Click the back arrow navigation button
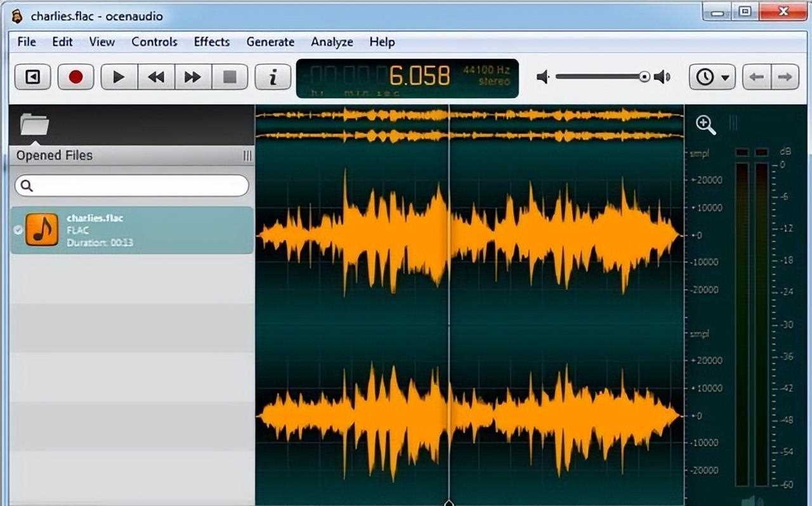 (757, 77)
